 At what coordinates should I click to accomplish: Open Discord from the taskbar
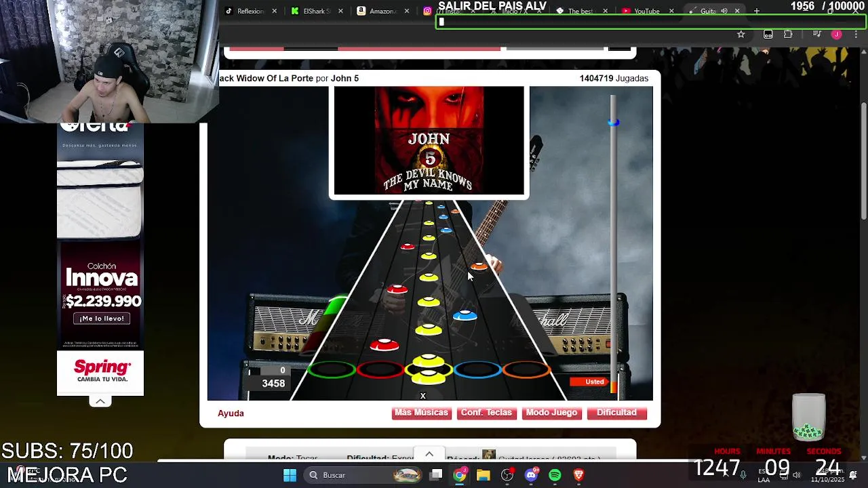click(x=531, y=475)
